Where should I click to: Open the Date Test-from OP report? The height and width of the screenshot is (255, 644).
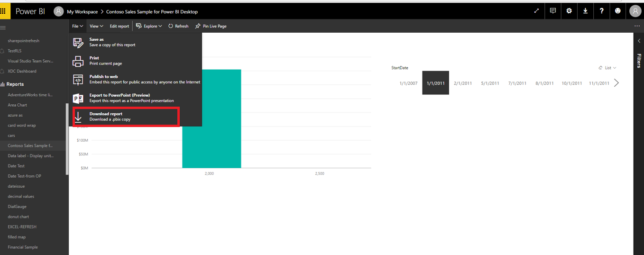pyautogui.click(x=24, y=176)
